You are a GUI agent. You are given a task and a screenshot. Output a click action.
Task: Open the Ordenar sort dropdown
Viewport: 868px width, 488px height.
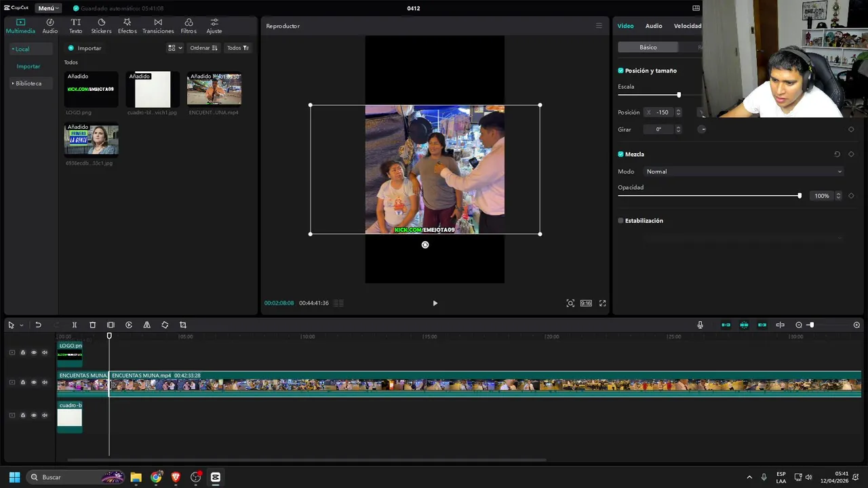tap(203, 48)
